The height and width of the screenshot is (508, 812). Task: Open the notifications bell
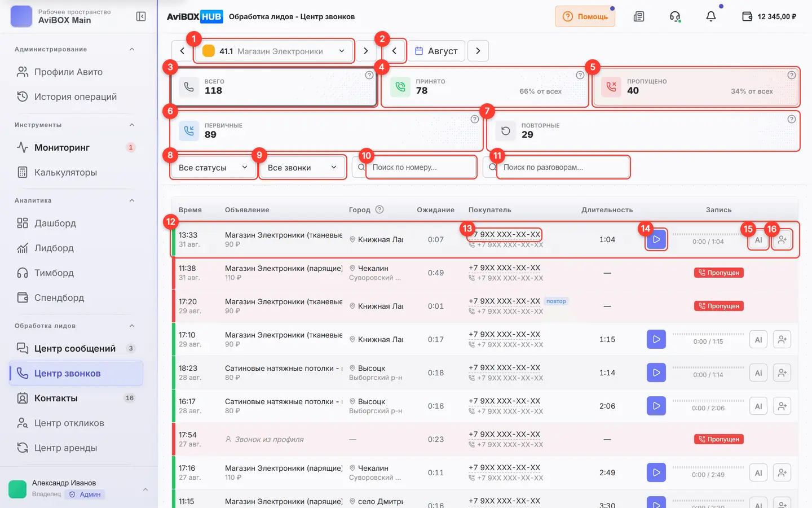click(711, 16)
